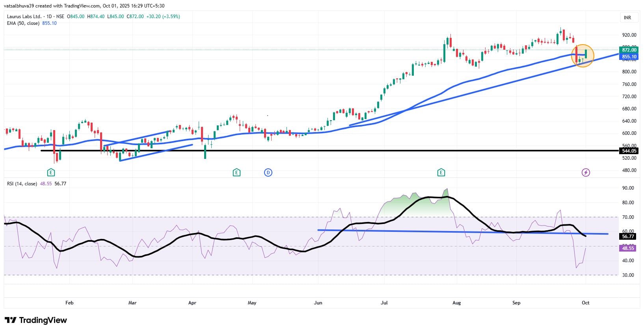Click the TradingView wordmark text
The height and width of the screenshot is (332, 644).
click(x=43, y=320)
